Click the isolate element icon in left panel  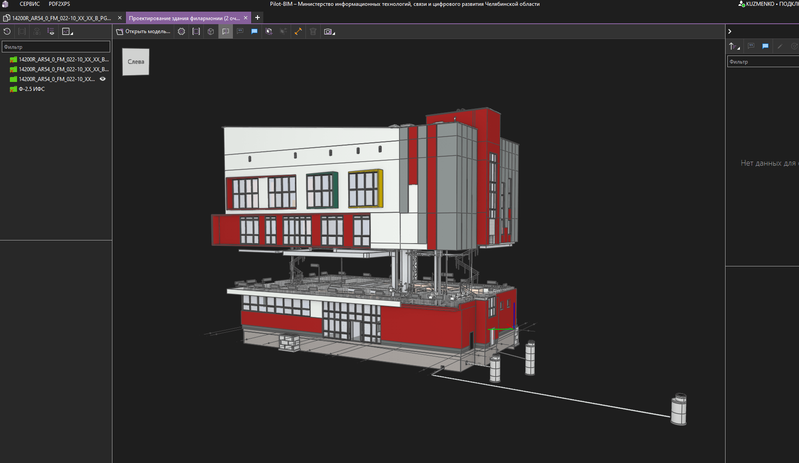[x=37, y=32]
